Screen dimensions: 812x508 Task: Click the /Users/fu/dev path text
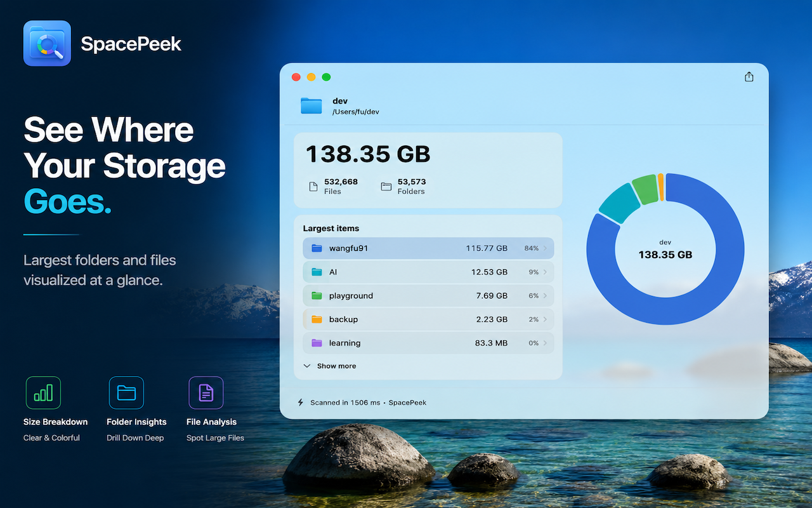click(355, 112)
